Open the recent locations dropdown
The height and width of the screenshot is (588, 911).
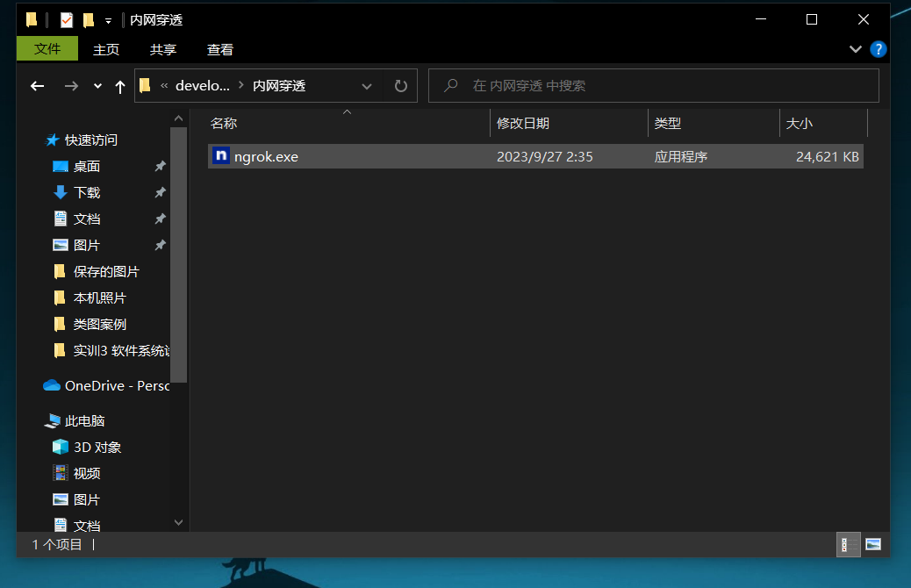pyautogui.click(x=97, y=86)
